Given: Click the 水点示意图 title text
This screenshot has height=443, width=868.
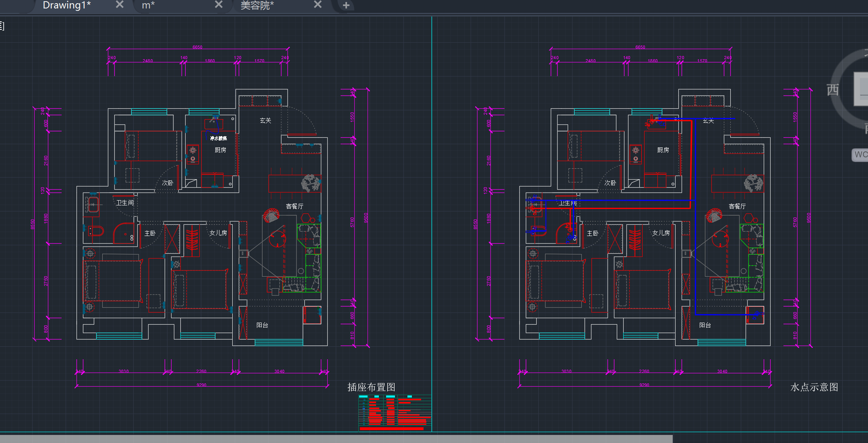Looking at the screenshot, I should pos(814,387).
